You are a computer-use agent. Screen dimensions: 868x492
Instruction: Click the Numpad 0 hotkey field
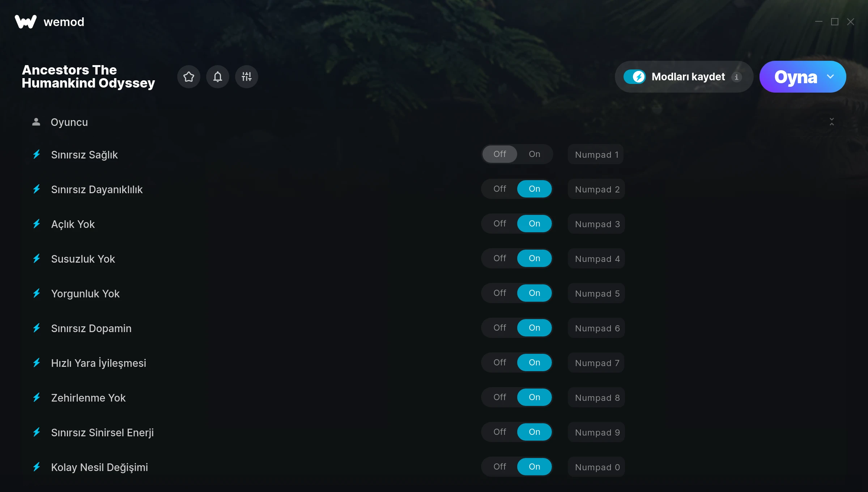(597, 467)
